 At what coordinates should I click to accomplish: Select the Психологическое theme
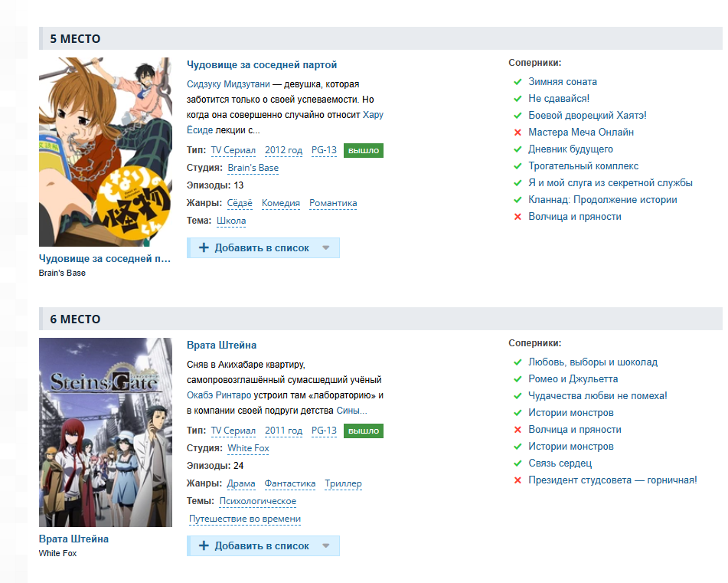pos(258,501)
